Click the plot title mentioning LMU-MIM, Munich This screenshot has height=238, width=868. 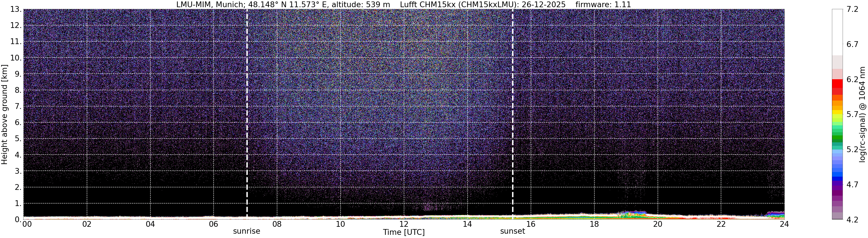[403, 4]
